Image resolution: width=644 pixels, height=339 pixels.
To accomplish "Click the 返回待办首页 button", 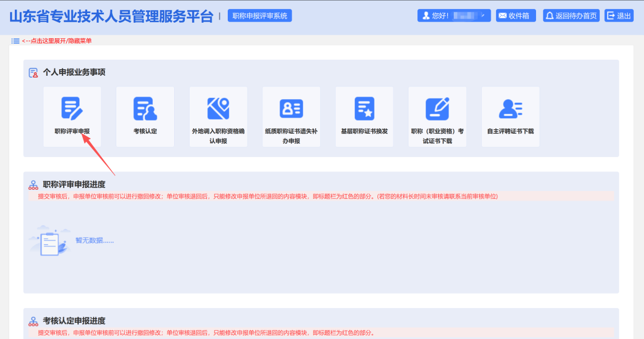I will pos(571,16).
